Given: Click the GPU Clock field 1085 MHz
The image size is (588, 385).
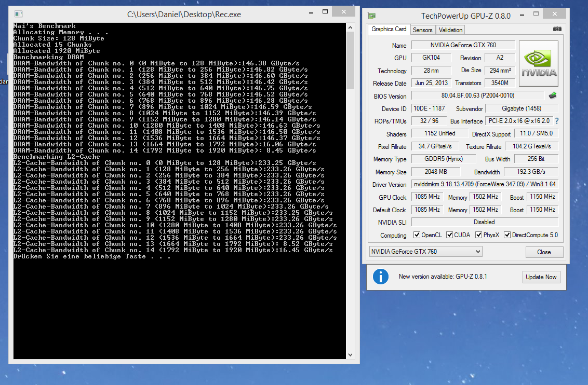Looking at the screenshot, I should tap(427, 197).
